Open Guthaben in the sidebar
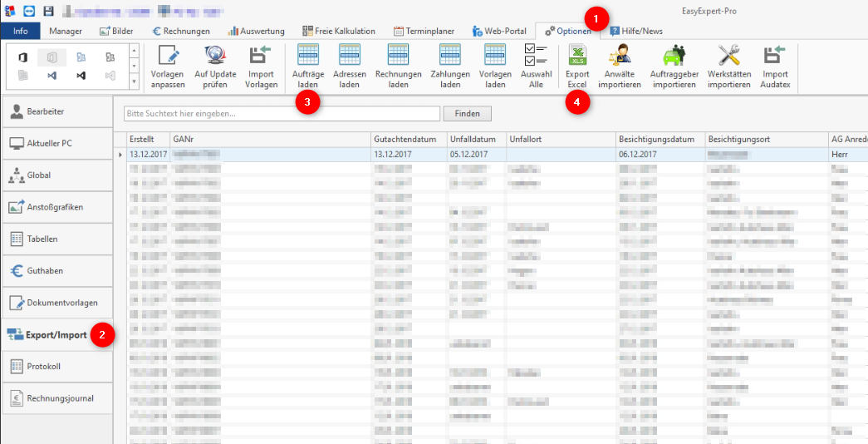Screen dimensions: 868x444 tap(56, 271)
